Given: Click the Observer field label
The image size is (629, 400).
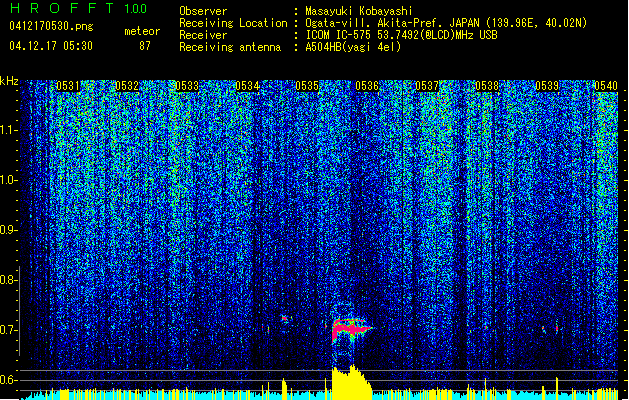Looking at the screenshot, I should click(x=203, y=11).
